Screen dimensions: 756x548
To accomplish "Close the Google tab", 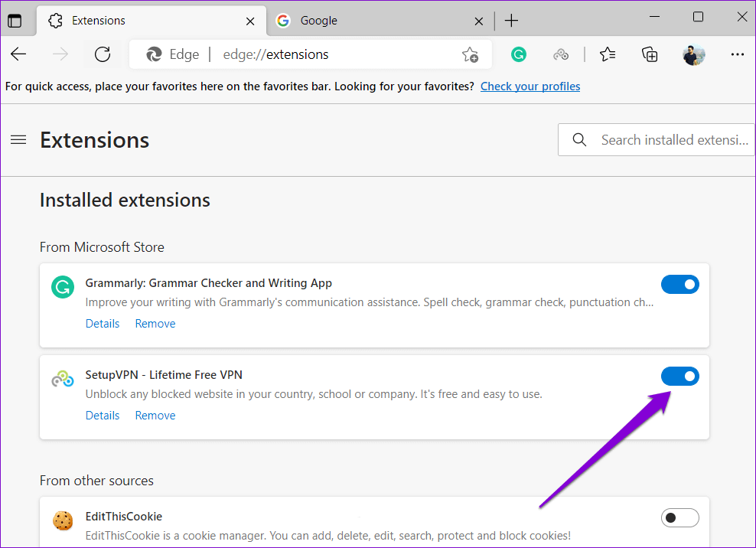I will coord(479,21).
